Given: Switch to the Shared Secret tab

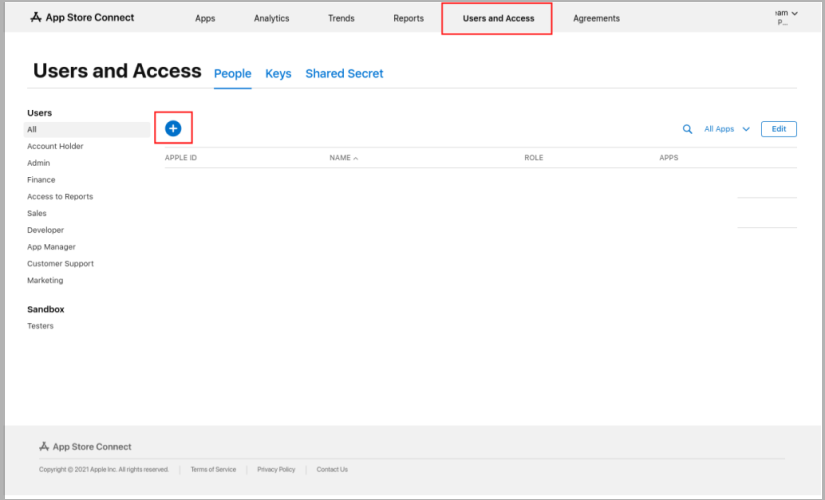Looking at the screenshot, I should click(344, 74).
